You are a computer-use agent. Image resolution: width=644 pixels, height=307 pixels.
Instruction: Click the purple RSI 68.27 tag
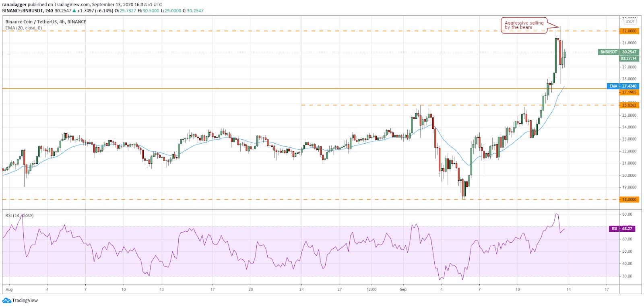pos(623,229)
